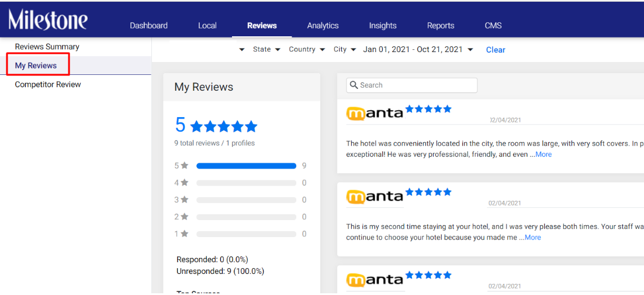644x295 pixels.
Task: Open the Insights tab
Action: coord(383,26)
